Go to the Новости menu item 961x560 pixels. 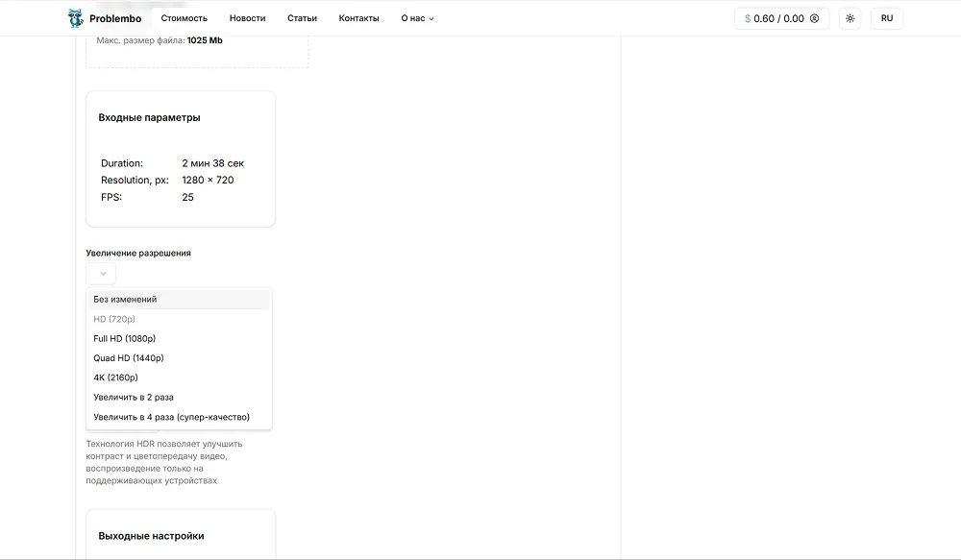tap(247, 18)
